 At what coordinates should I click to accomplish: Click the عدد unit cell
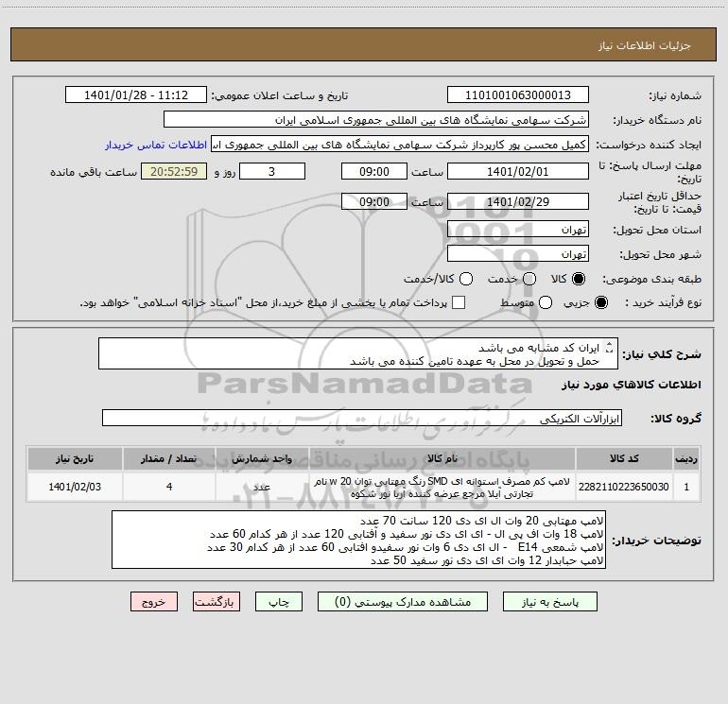(x=262, y=487)
